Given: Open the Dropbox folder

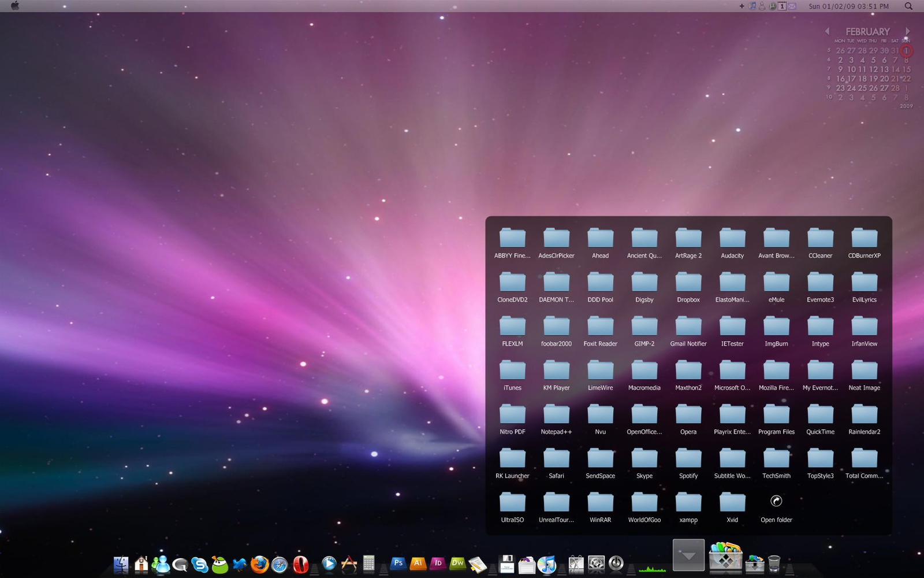Looking at the screenshot, I should (688, 287).
